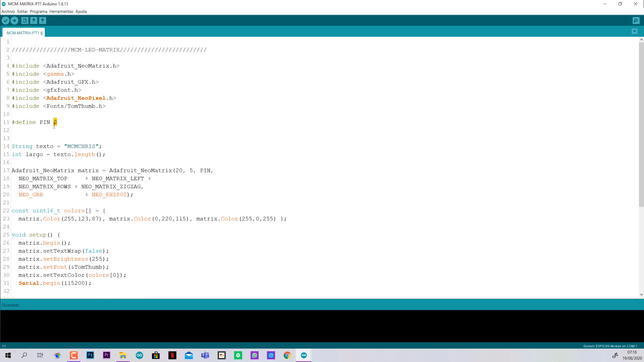Click the Upload sketch arrow button
This screenshot has height=362, width=644.
pos(14,20)
